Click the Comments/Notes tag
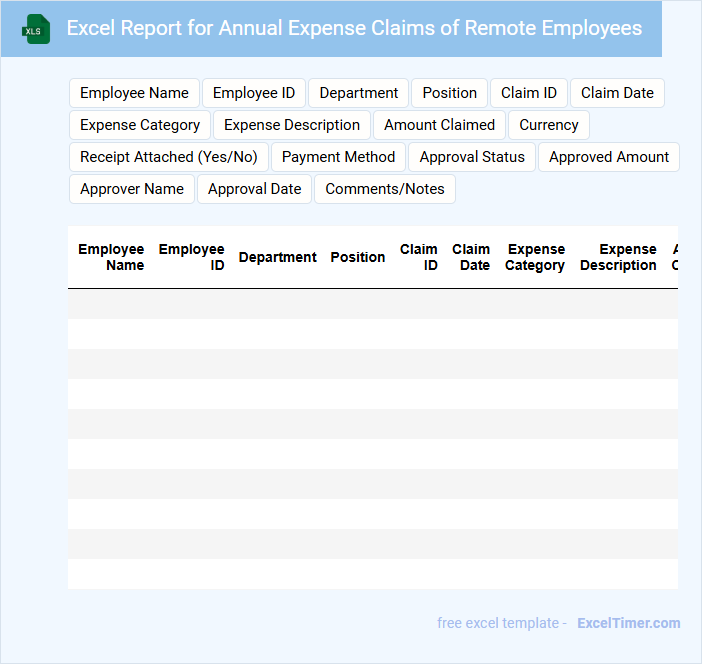This screenshot has width=702, height=664. (x=385, y=189)
